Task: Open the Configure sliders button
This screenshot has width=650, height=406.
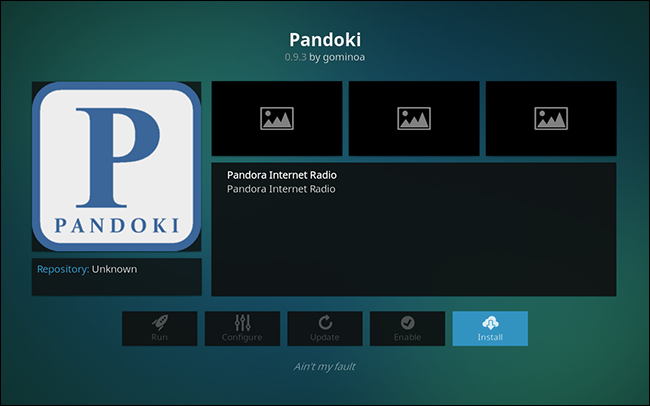Action: 242,328
